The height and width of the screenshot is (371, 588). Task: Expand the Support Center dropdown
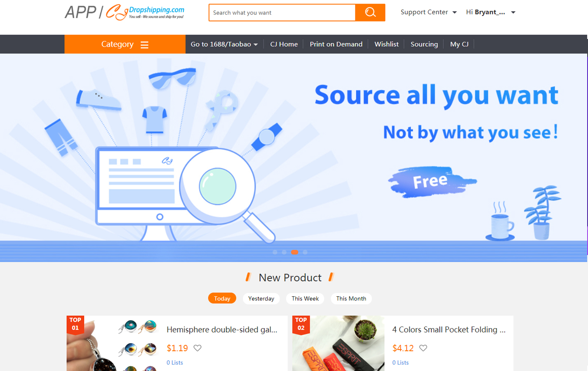click(x=428, y=12)
